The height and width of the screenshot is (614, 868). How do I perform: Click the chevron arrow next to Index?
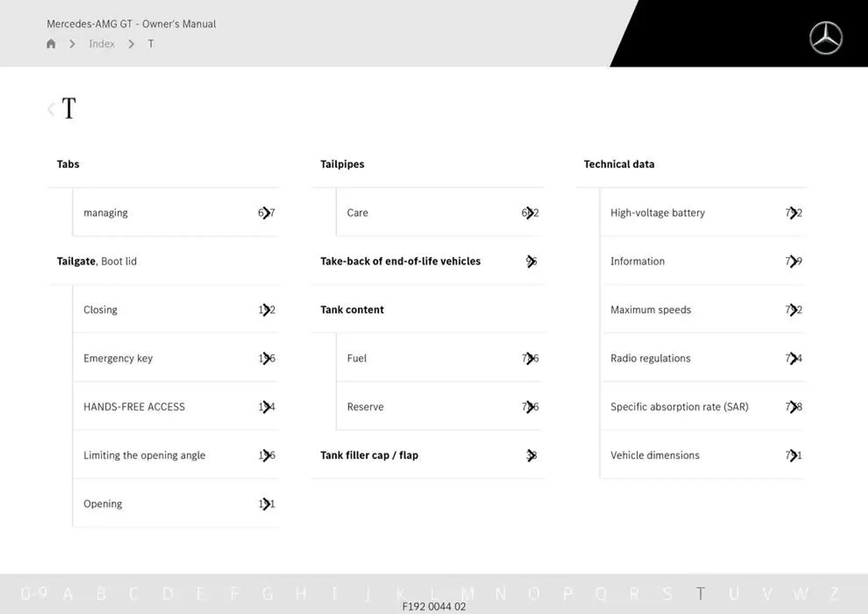point(132,44)
